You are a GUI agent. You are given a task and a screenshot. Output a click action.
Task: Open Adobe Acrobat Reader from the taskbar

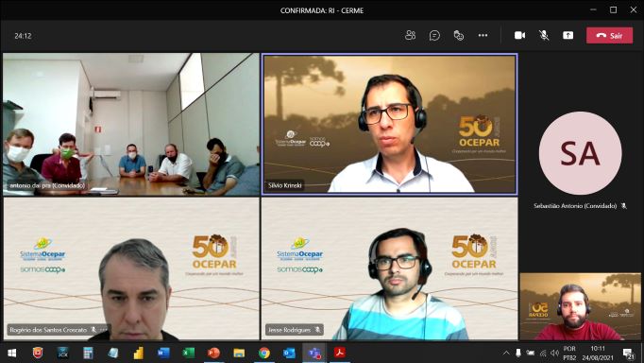[x=340, y=354]
